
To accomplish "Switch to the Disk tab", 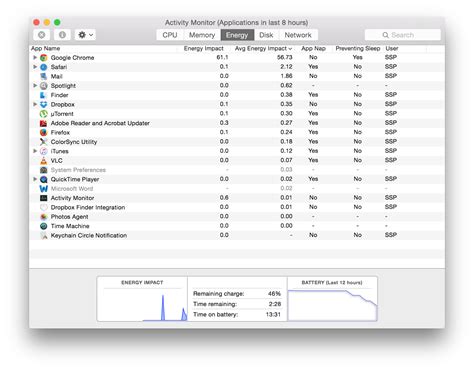I will (266, 35).
